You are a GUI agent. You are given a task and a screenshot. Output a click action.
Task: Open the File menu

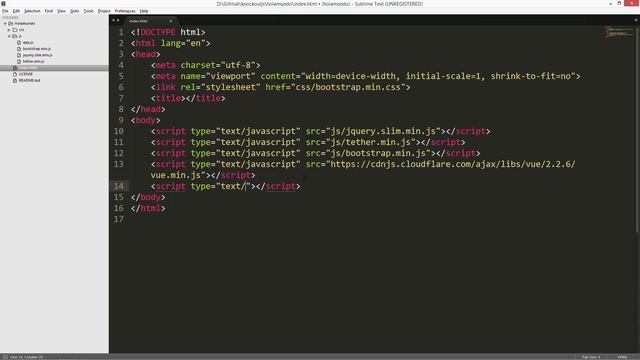click(x=5, y=11)
